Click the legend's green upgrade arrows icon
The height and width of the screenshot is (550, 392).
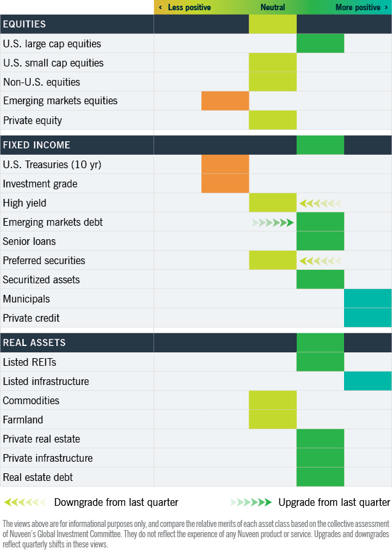coord(251,502)
